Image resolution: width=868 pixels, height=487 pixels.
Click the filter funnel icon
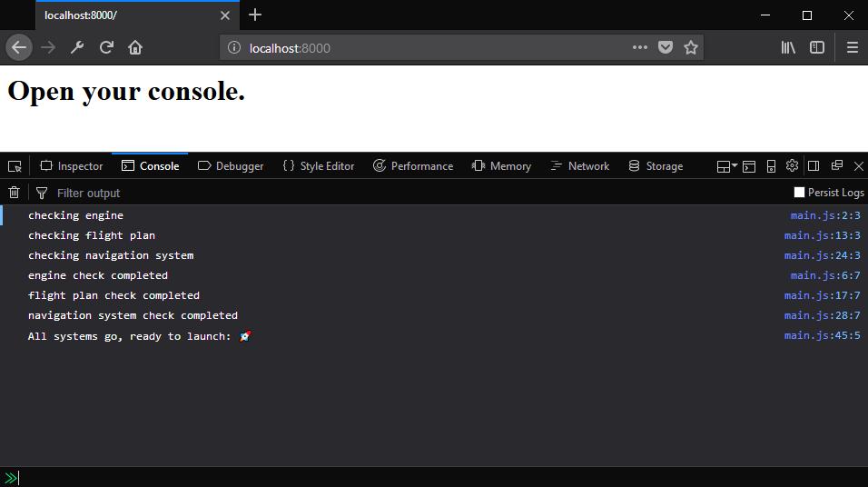tap(42, 193)
